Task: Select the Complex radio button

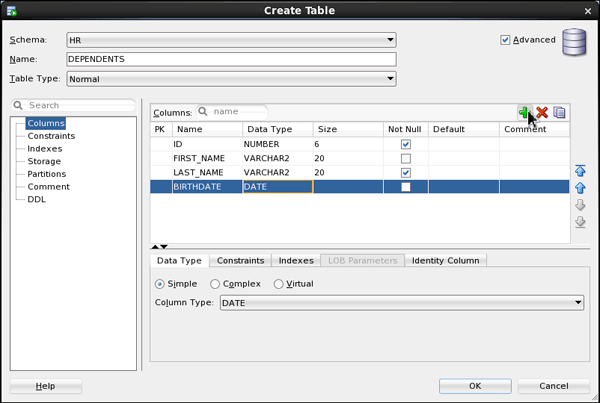Action: tap(215, 284)
